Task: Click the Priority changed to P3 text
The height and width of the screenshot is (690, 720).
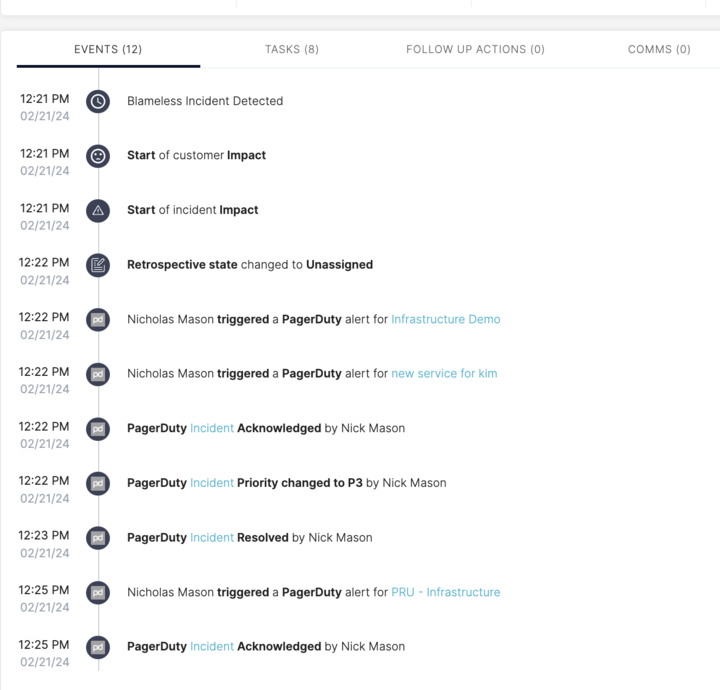Action: pyautogui.click(x=300, y=482)
